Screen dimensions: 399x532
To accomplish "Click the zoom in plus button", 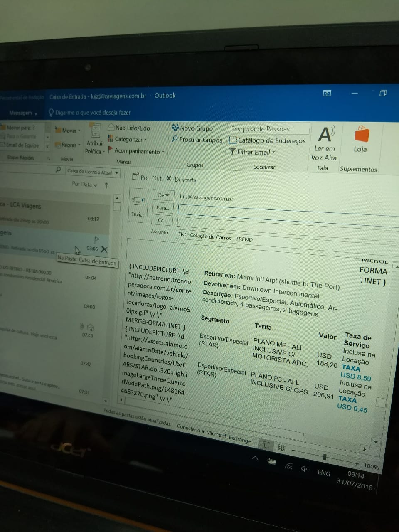I will (x=357, y=463).
